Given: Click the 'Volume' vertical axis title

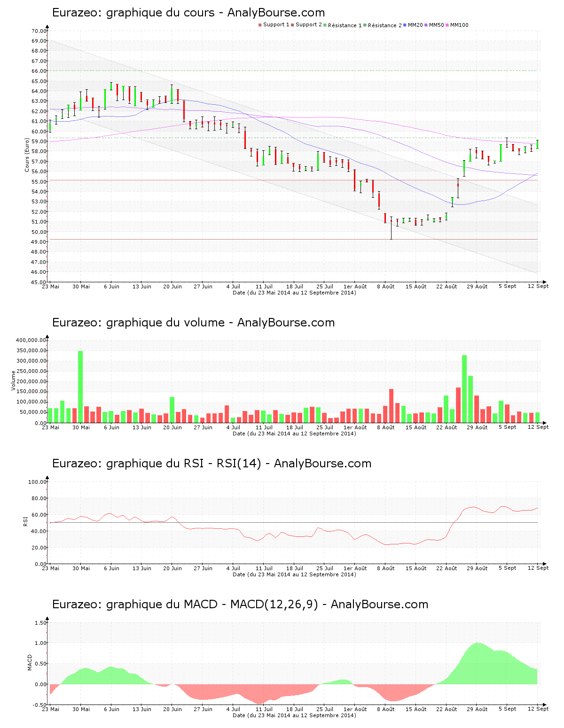Looking at the screenshot, I should coord(14,380).
